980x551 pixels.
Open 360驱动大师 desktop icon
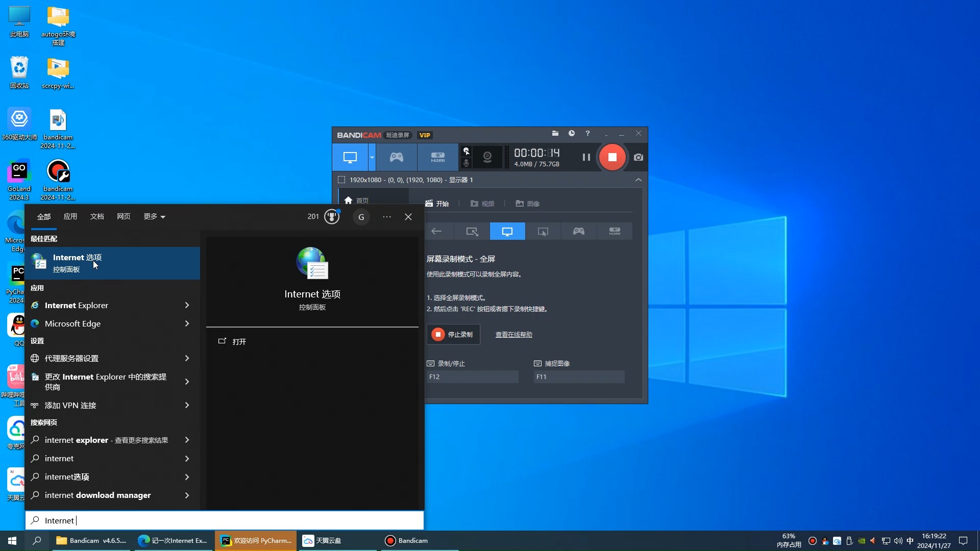coord(19,124)
